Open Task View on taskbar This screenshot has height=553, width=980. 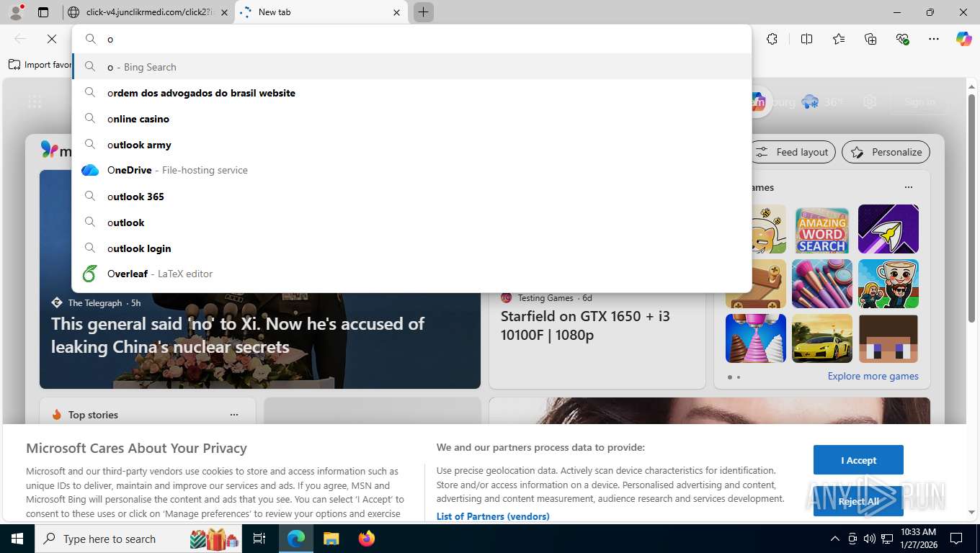coord(259,539)
